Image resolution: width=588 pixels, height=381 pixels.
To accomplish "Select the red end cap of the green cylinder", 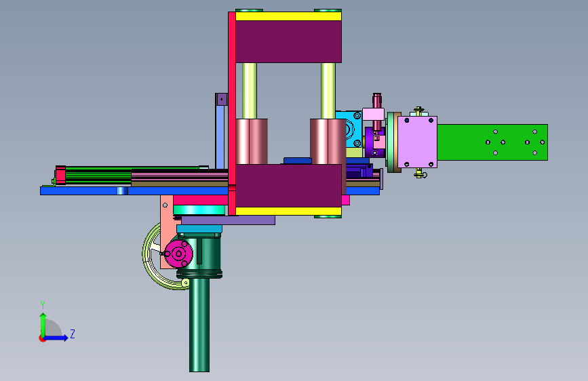I will coord(60,175).
